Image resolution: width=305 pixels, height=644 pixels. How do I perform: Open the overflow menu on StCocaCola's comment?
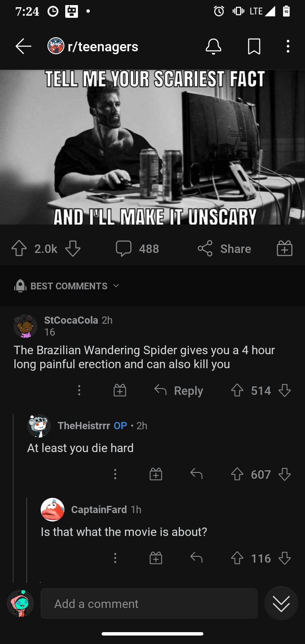pyautogui.click(x=79, y=390)
